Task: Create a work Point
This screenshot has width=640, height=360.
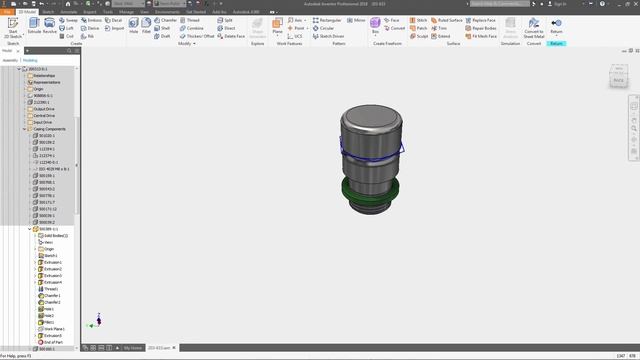Action: (x=296, y=28)
